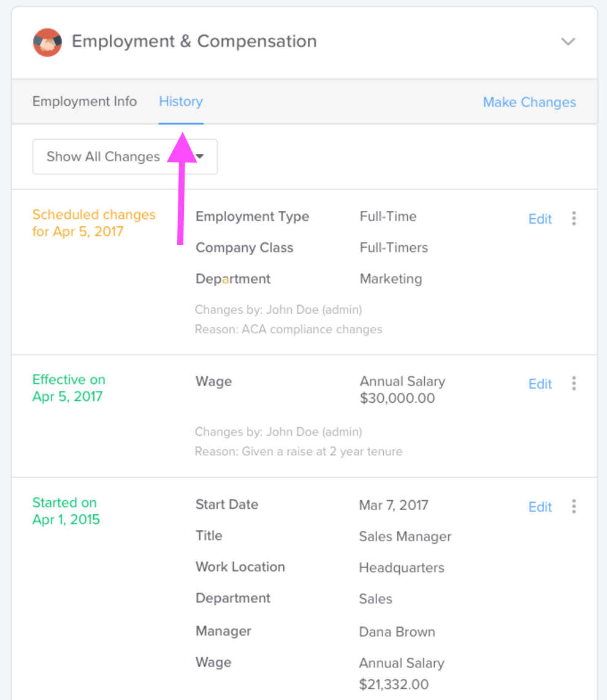Click the Started on Apr 1, 2015 label

pyautogui.click(x=66, y=511)
